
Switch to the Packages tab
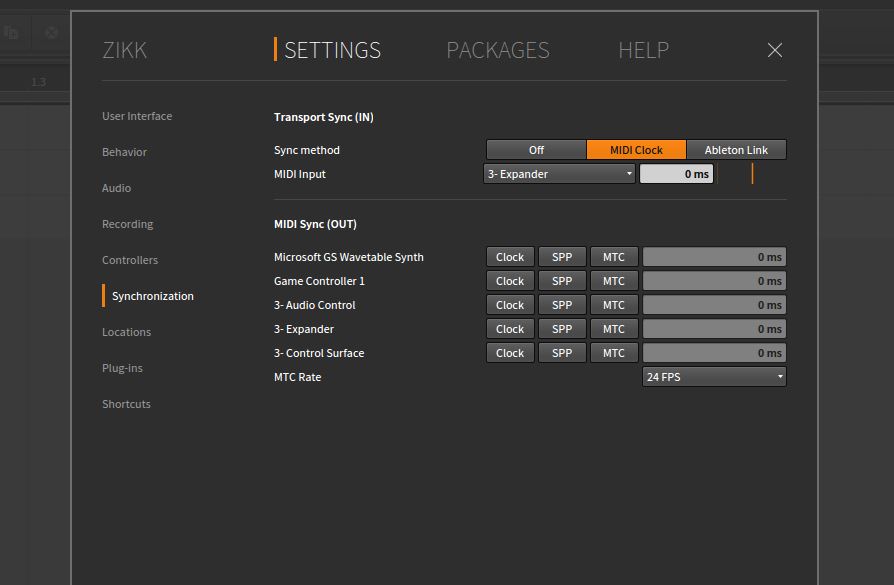coord(497,50)
